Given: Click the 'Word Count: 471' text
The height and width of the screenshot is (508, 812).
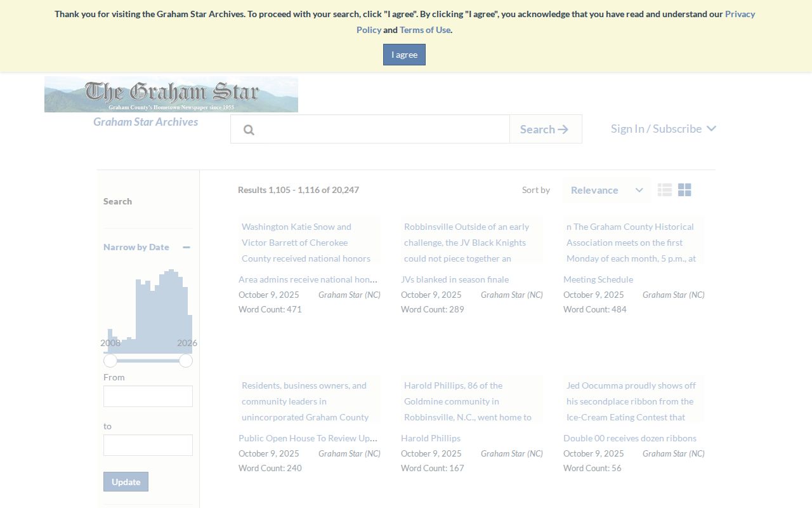Looking at the screenshot, I should click(x=270, y=309).
